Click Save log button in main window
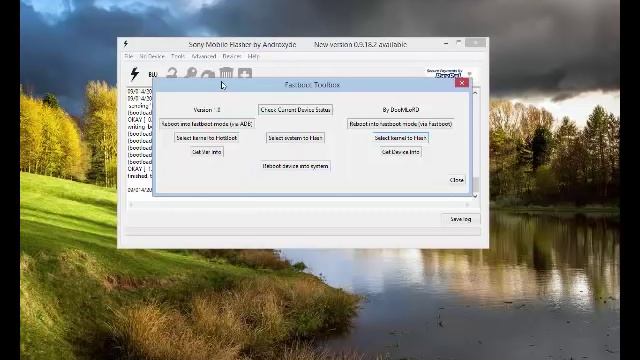Screen dimensions: 640x360 460,219
